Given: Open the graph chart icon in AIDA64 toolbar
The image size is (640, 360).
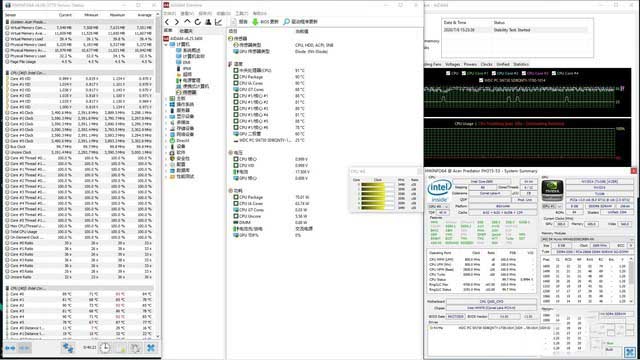Looking at the screenshot, I should pyautogui.click(x=218, y=22).
